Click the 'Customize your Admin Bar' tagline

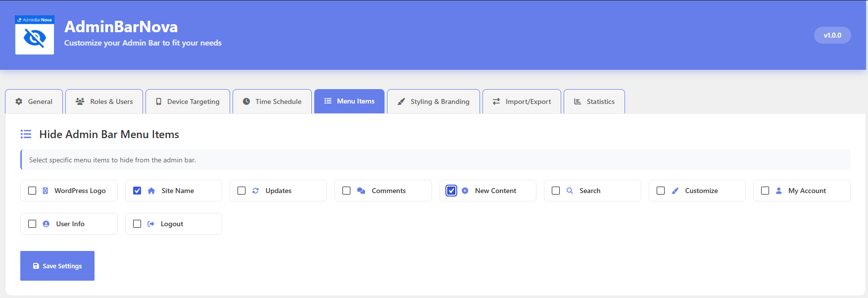coord(143,43)
